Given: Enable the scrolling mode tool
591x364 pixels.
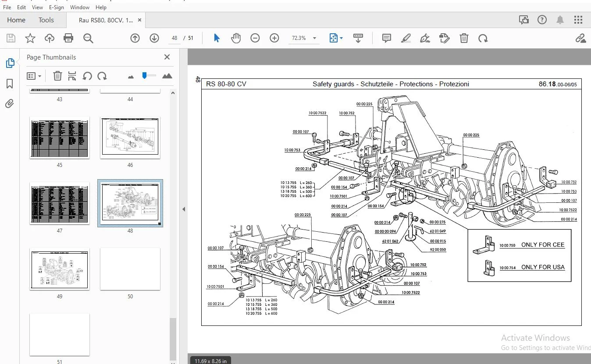Looking at the screenshot, I should coord(358,38).
